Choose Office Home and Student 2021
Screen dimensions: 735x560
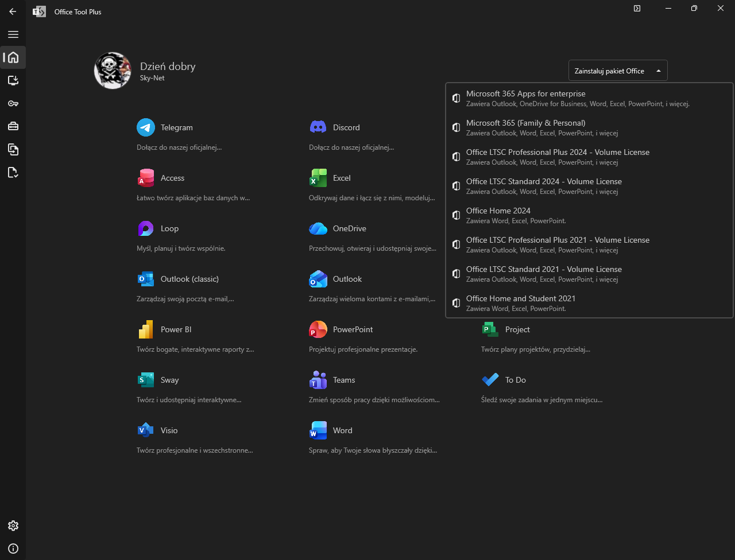[590, 303]
